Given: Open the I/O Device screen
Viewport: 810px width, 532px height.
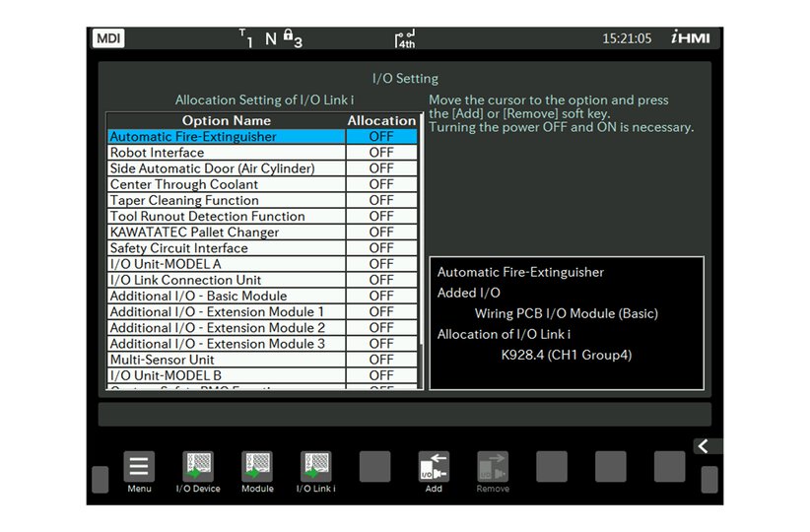Looking at the screenshot, I should point(198,466).
